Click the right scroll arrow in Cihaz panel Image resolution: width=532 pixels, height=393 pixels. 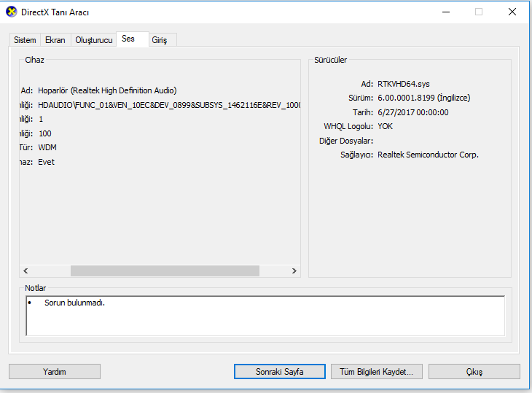pos(294,271)
